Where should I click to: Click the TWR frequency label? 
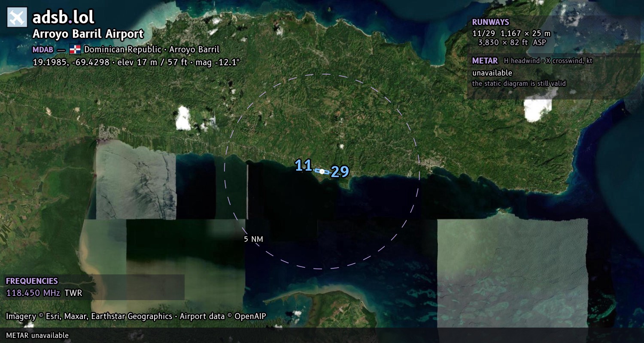[73, 293]
